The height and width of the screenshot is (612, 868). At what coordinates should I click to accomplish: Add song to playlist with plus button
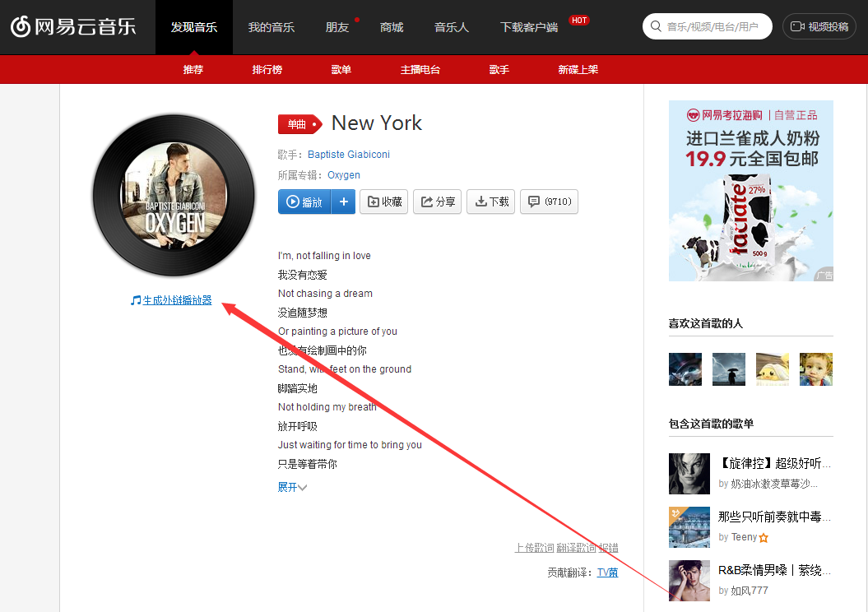(343, 202)
